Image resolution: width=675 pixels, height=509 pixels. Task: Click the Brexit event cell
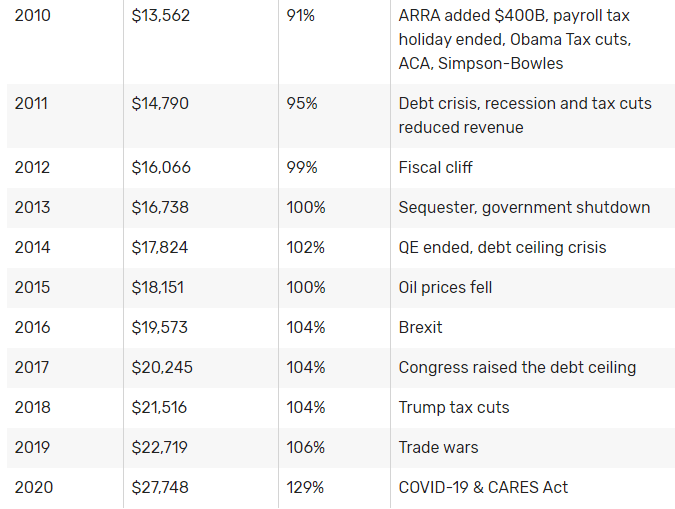[x=420, y=328]
